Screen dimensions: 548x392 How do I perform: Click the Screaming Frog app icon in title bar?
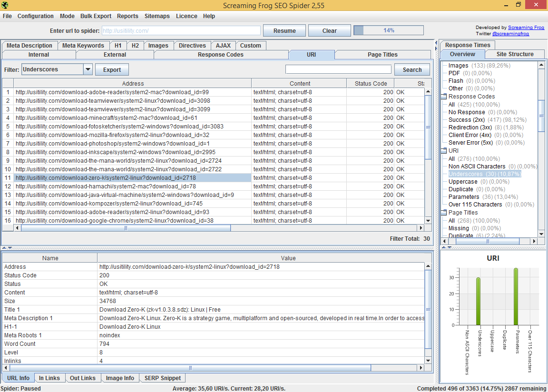pyautogui.click(x=5, y=5)
